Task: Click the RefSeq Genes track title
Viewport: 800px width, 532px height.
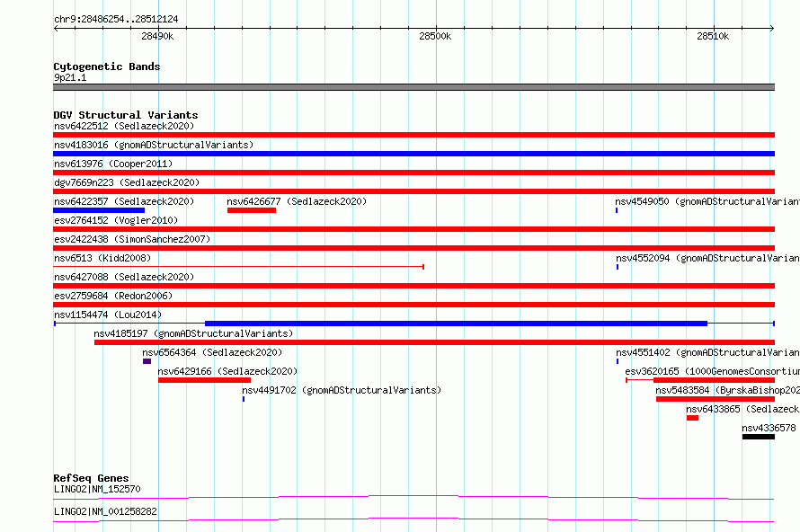Action: click(x=91, y=478)
